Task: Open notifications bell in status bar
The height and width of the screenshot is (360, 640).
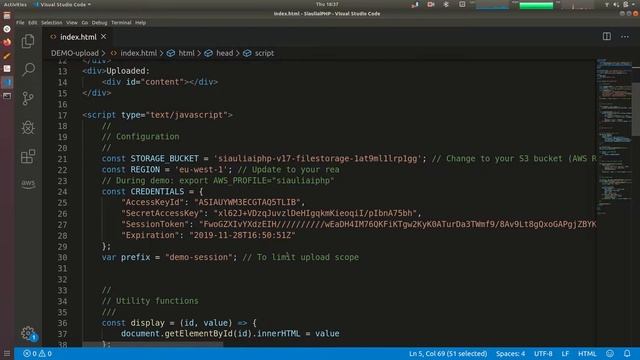Action: pyautogui.click(x=627, y=353)
